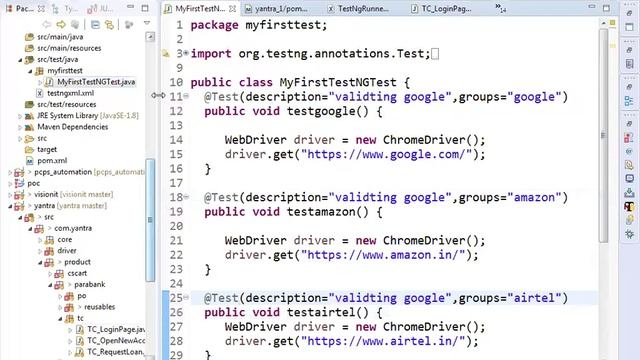Collapse parabank package
Screen dimensions: 640x360
(50, 285)
